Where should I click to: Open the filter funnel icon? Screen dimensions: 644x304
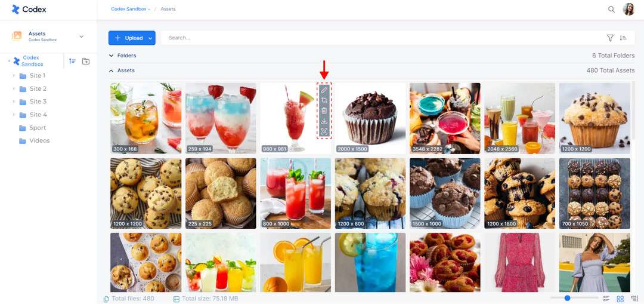coord(611,38)
